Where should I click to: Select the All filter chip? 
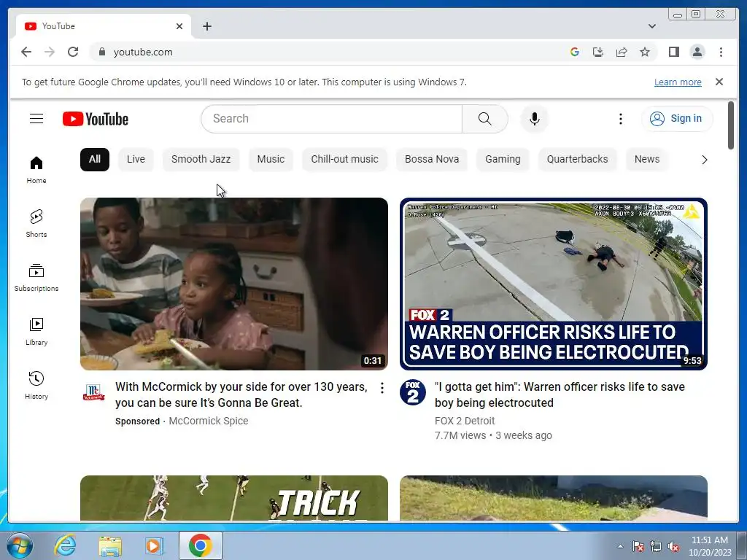(95, 159)
